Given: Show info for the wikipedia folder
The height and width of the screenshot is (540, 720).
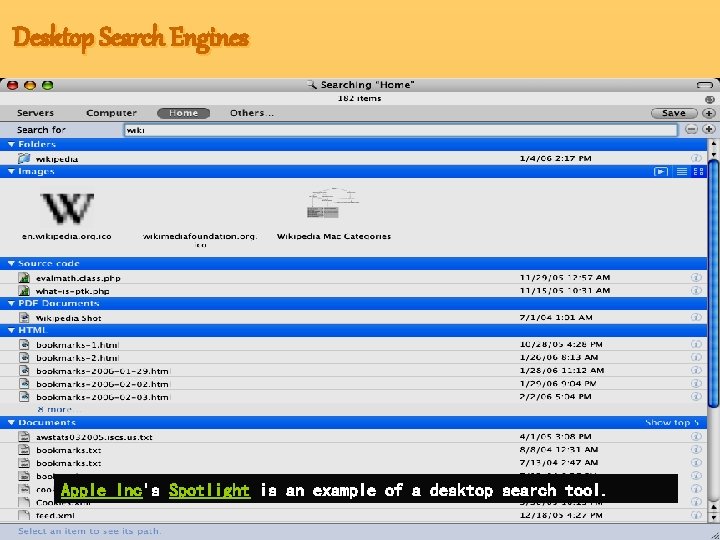Looking at the screenshot, I should 696,158.
